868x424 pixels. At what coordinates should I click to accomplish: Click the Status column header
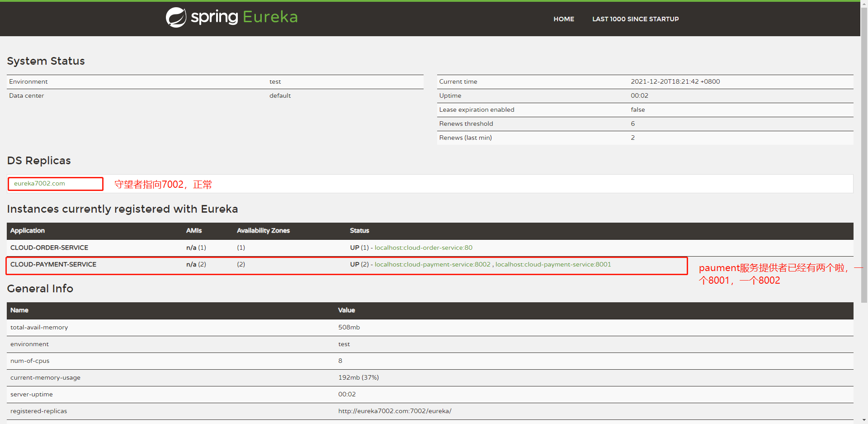click(x=359, y=230)
